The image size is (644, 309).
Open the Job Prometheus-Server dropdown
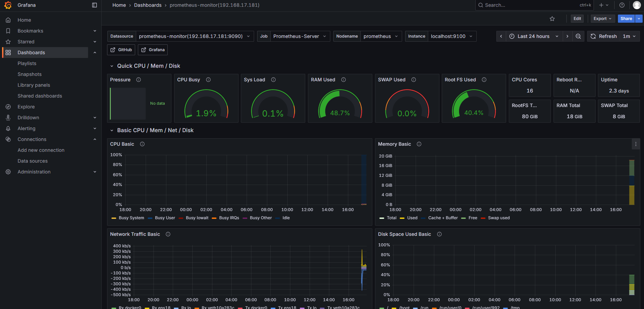(300, 36)
